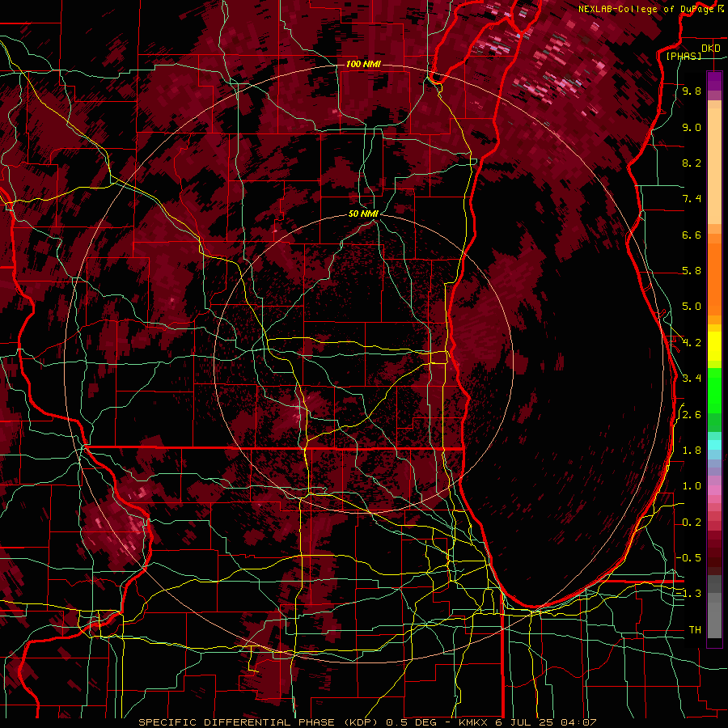
Task: Click the -1.3 value on the color scale
Action: tap(689, 594)
